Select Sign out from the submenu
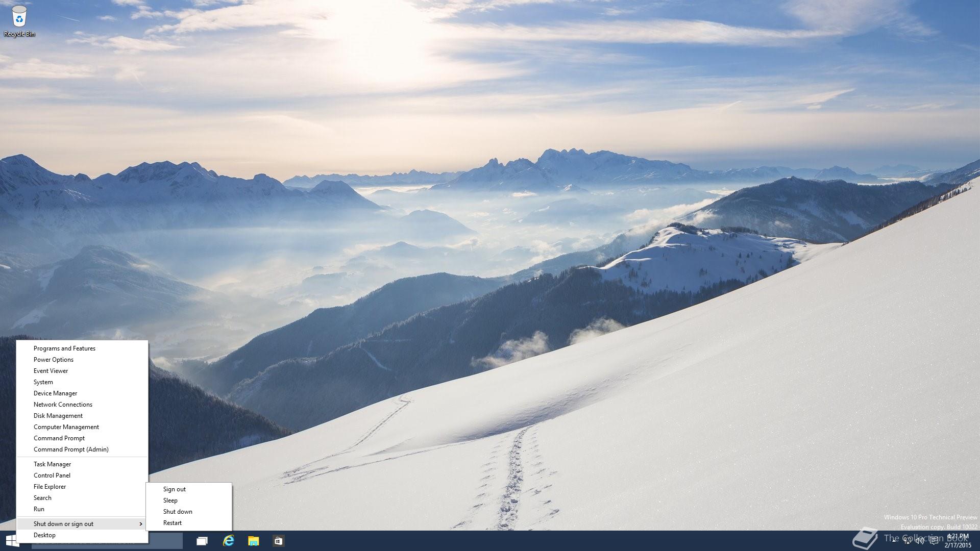The image size is (980, 551). pos(189,489)
